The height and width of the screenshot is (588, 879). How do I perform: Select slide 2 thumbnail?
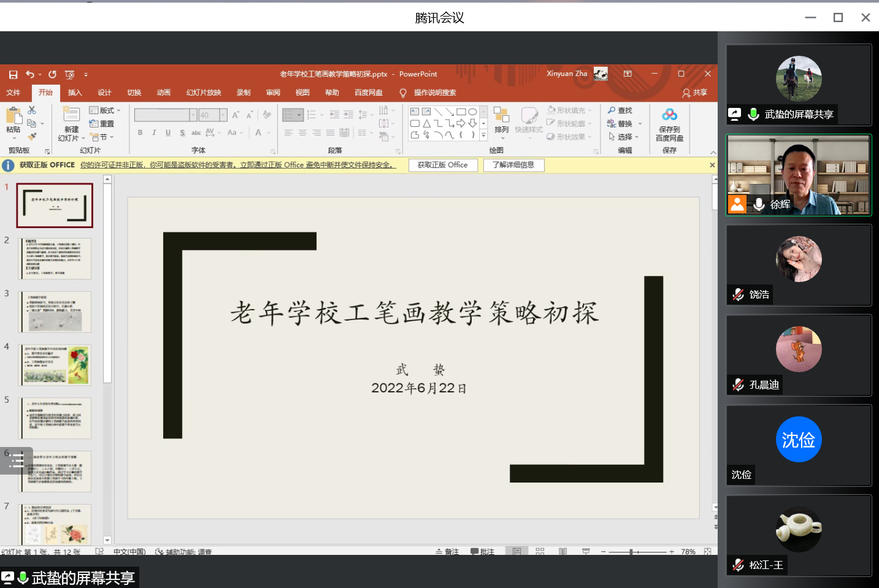[55, 259]
